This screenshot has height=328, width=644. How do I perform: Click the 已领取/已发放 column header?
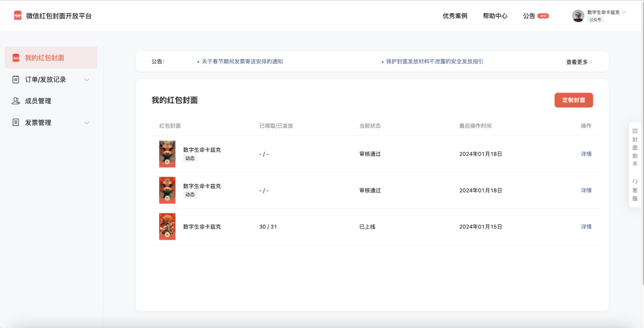(x=276, y=126)
